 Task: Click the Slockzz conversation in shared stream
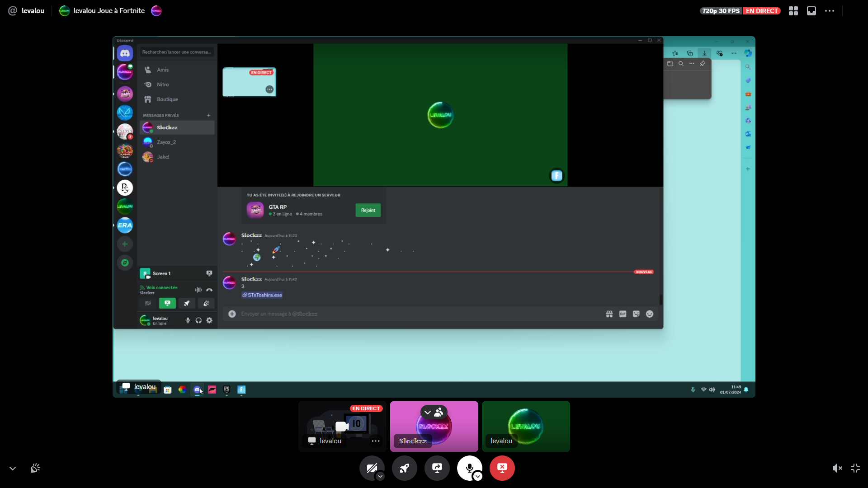pyautogui.click(x=177, y=127)
